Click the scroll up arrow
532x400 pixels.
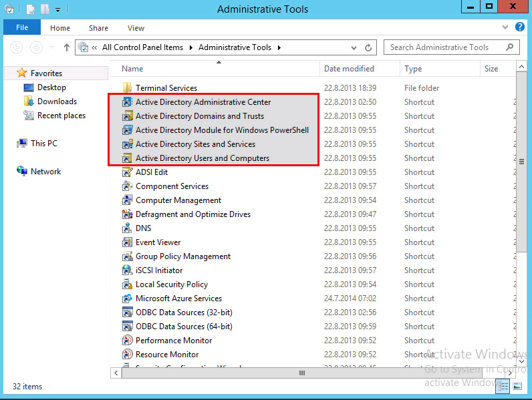[x=521, y=66]
